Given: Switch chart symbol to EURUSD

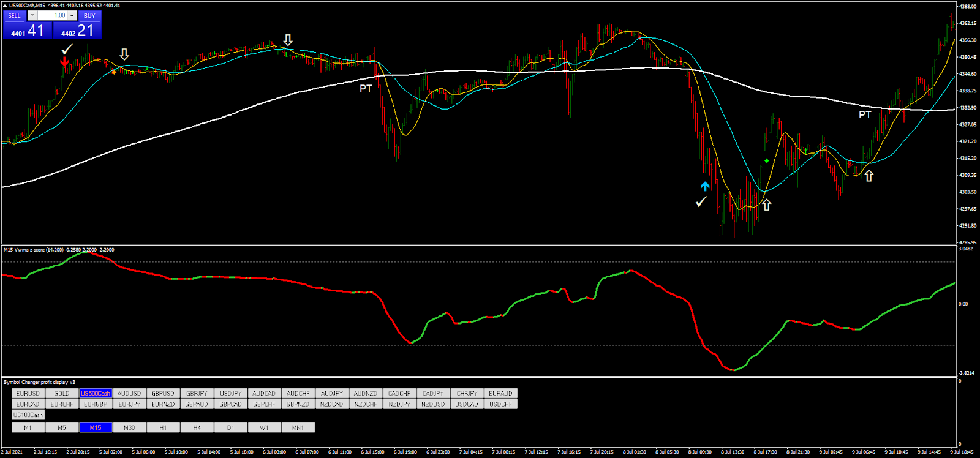Looking at the screenshot, I should [28, 393].
